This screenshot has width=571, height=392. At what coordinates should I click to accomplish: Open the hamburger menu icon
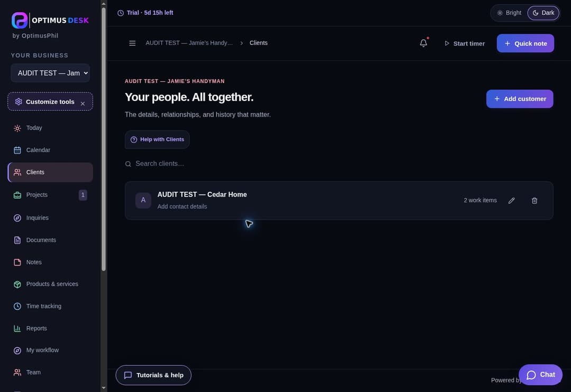coord(132,43)
